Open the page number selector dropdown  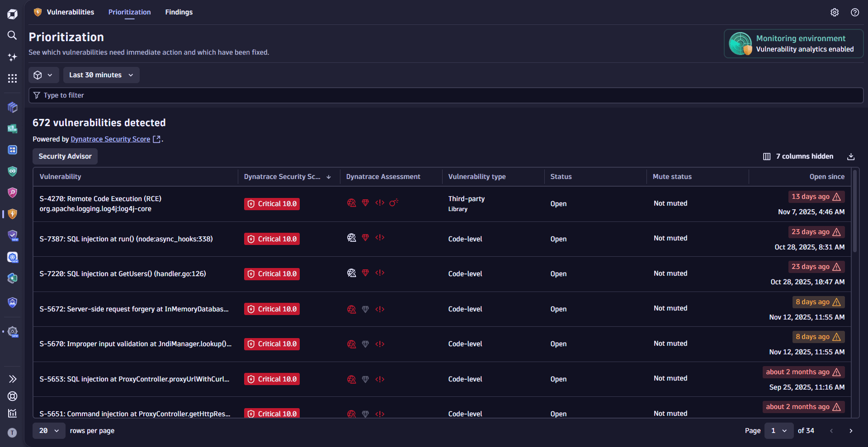pos(778,431)
